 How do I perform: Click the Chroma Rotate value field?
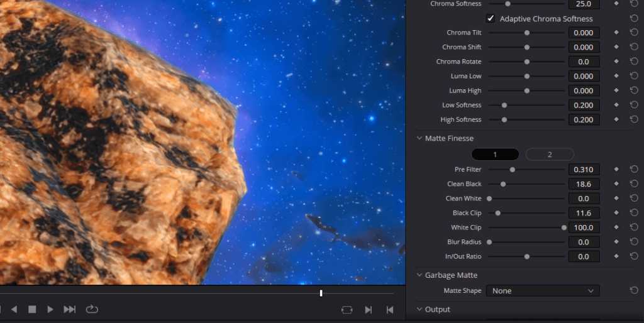tap(584, 62)
